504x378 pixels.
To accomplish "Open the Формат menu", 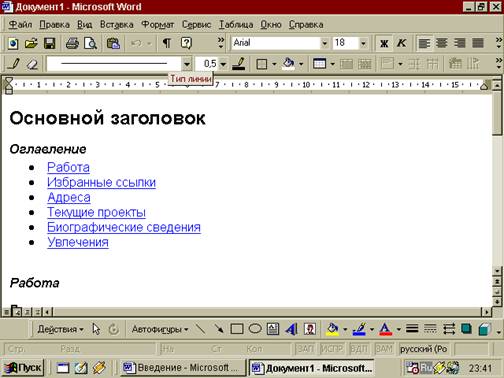I will coord(158,25).
